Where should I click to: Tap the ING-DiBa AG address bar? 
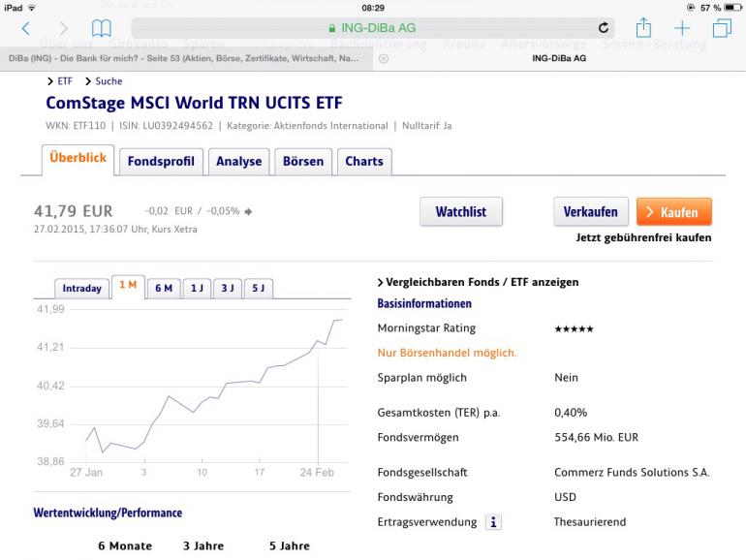[373, 28]
